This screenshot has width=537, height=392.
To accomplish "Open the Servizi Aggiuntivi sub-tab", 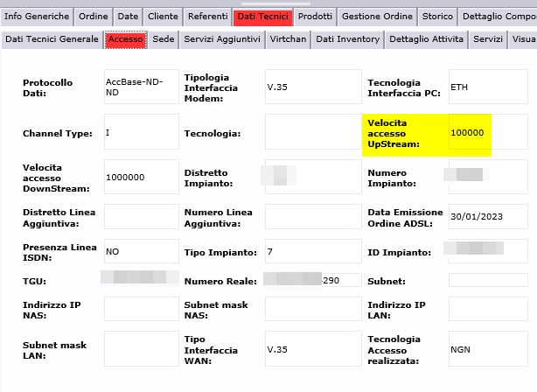I will tap(222, 39).
